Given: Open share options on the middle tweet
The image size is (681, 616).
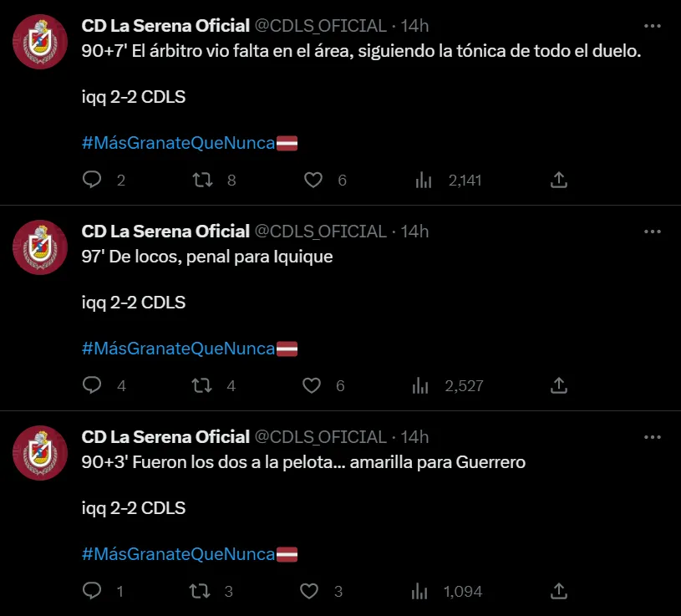Looking at the screenshot, I should (x=559, y=385).
